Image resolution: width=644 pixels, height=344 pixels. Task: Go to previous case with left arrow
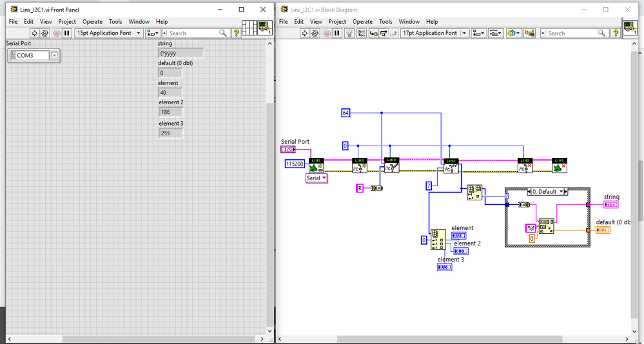click(529, 192)
